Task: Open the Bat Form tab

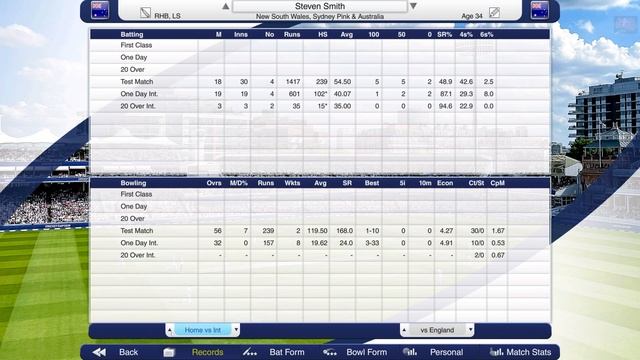Action: [287, 352]
